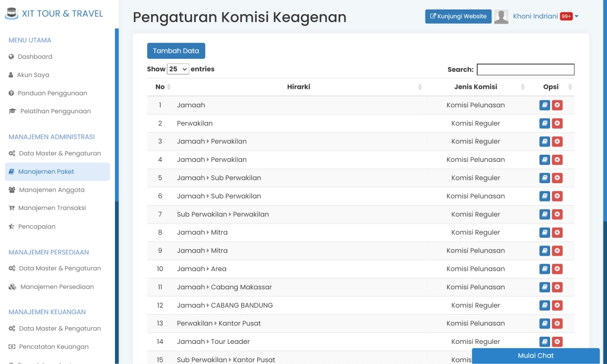Click the Pencapaian star icon

(11, 226)
